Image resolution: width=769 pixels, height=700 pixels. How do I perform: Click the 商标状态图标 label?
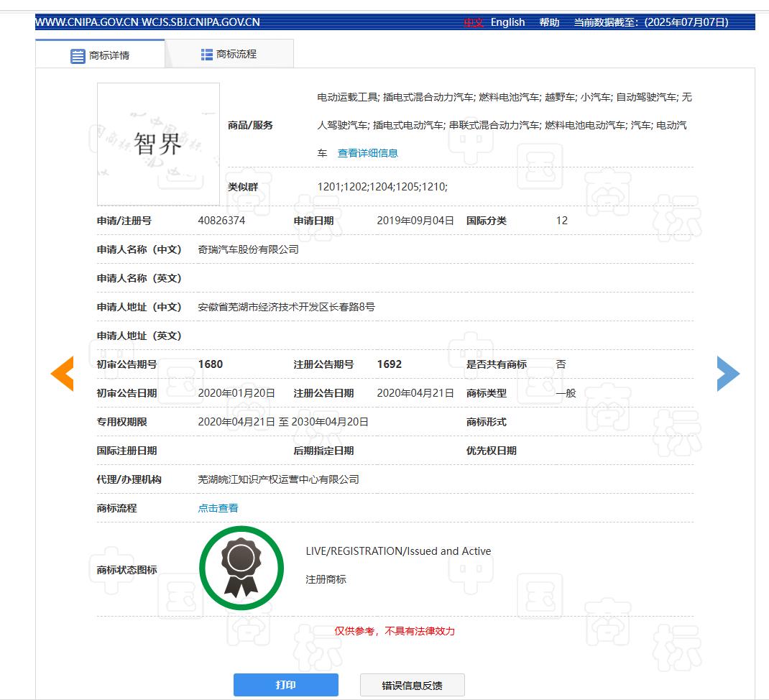tap(127, 570)
